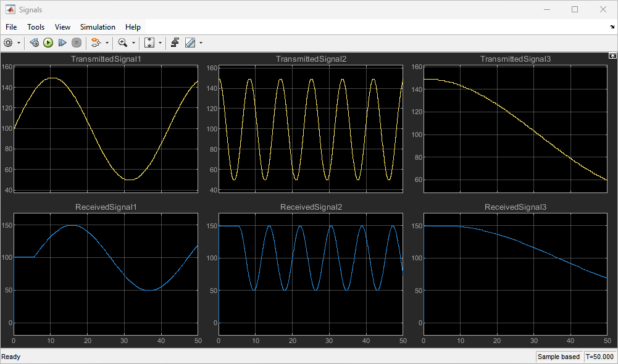Viewport: 618px width, 364px height.
Task: Open the Simulation menu
Action: point(98,27)
